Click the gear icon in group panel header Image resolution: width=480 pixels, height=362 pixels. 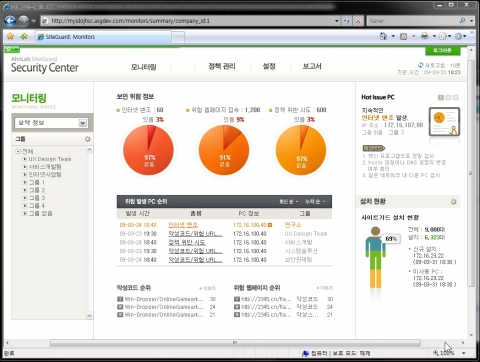(x=88, y=139)
